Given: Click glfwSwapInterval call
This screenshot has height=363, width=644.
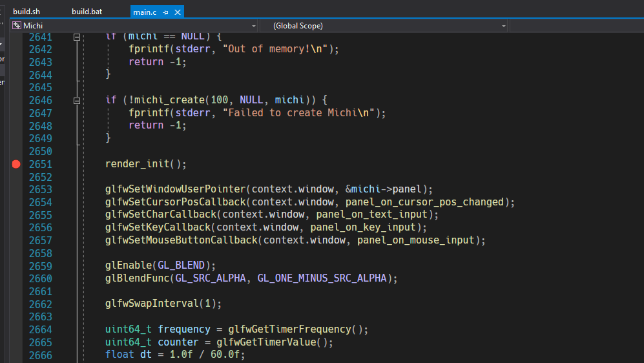Looking at the screenshot, I should pyautogui.click(x=152, y=304).
